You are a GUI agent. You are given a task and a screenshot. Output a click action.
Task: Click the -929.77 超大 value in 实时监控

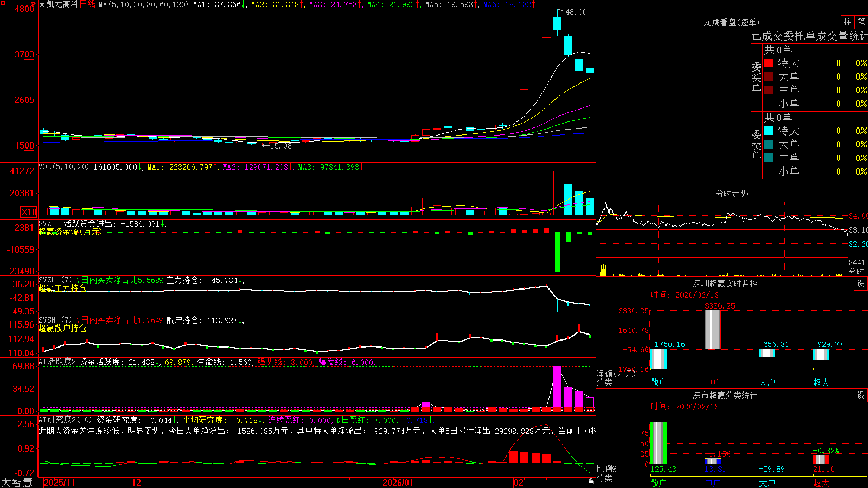828,344
